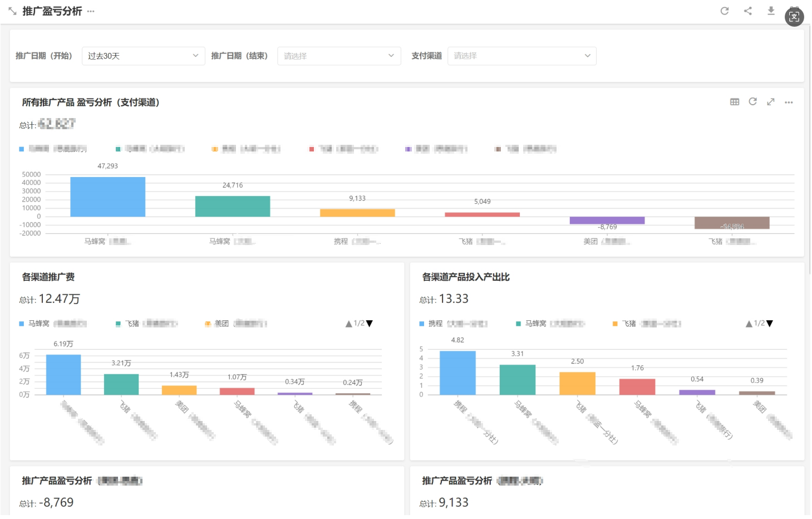Toggle 马蜂窝 legend in 各渠道推广费 chart
Viewport: 812px width, 519px height.
39,324
